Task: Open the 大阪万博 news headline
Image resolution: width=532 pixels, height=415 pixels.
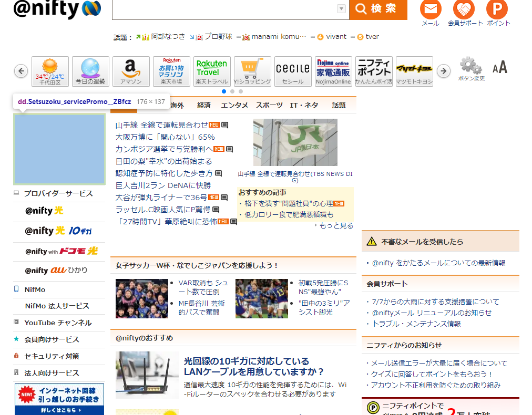Action: [x=165, y=137]
